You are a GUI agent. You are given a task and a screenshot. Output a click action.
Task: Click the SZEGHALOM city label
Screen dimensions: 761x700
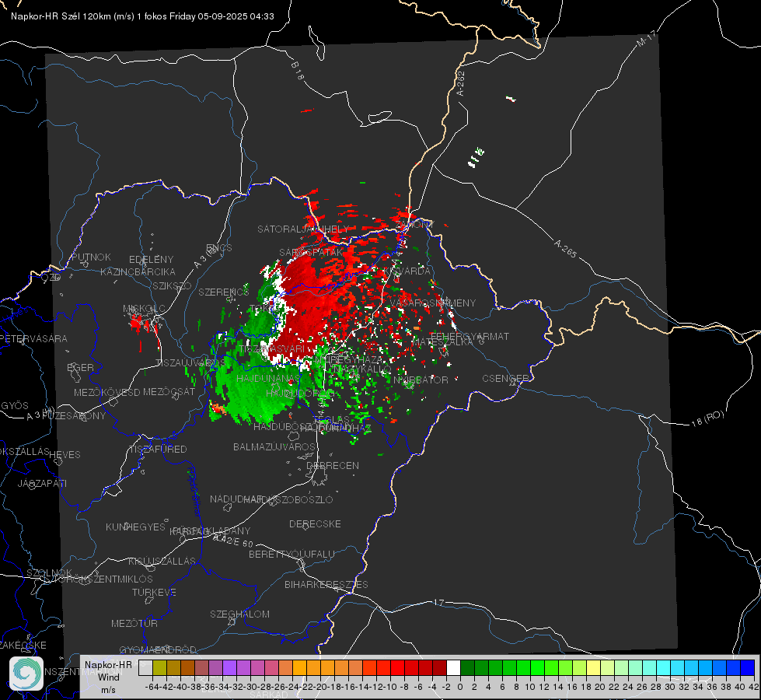[239, 614]
